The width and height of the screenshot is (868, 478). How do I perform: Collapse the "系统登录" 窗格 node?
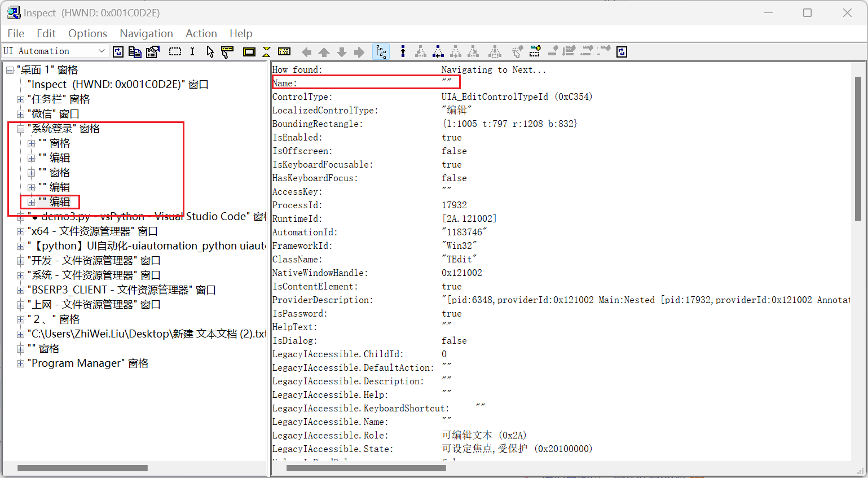tap(20, 129)
